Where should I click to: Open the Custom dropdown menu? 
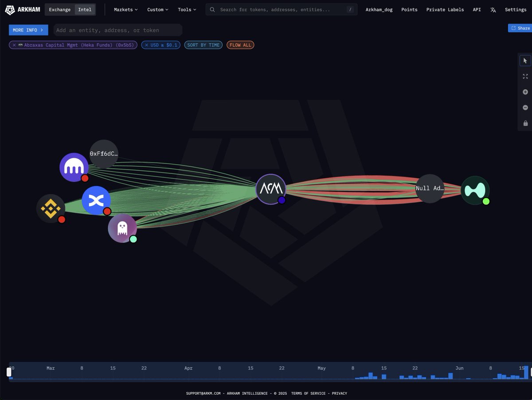157,9
